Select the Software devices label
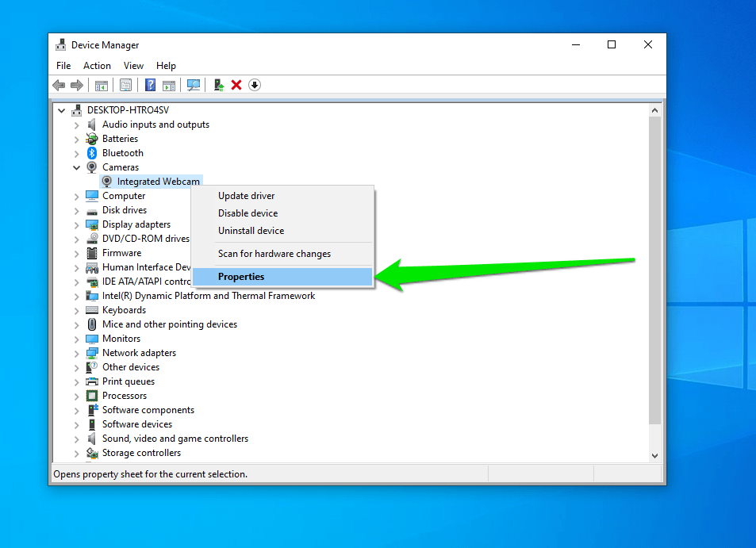The image size is (756, 548). [137, 424]
